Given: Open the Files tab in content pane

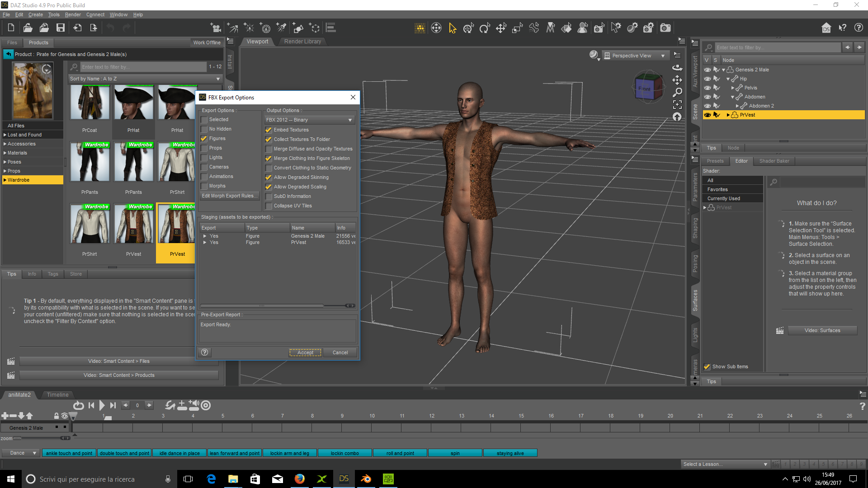Looking at the screenshot, I should pyautogui.click(x=12, y=43).
